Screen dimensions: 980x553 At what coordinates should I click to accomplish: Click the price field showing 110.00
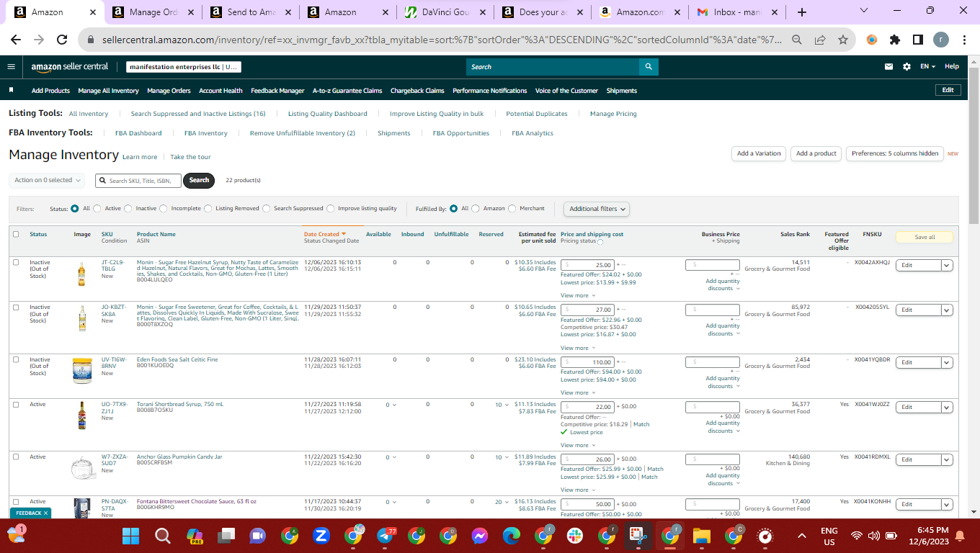click(587, 362)
